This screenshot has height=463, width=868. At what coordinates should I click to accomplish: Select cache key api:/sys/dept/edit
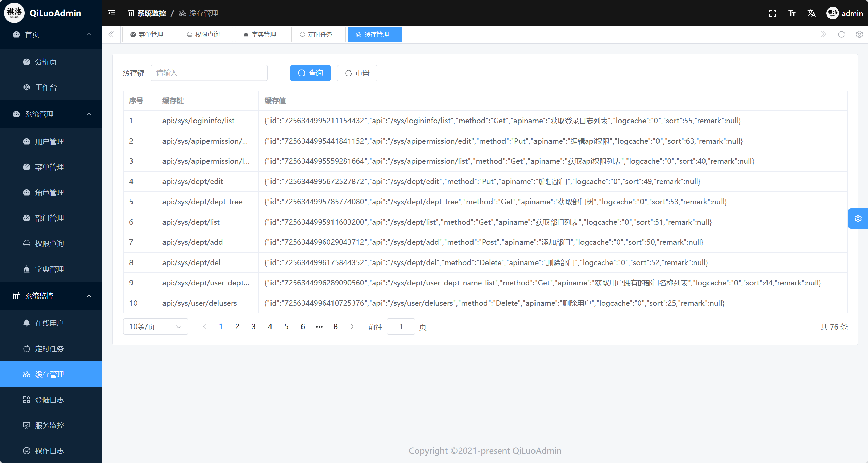(193, 181)
